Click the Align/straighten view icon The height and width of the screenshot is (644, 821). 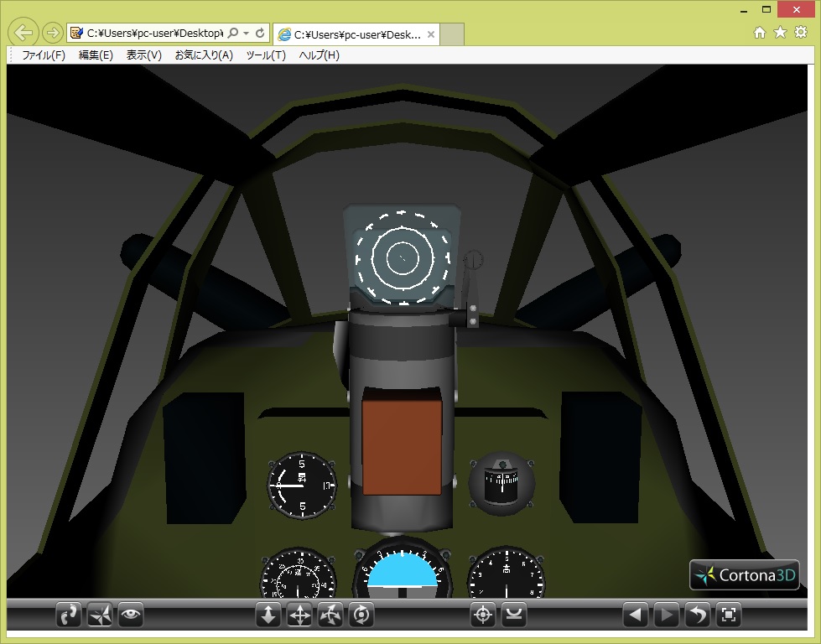coord(514,615)
